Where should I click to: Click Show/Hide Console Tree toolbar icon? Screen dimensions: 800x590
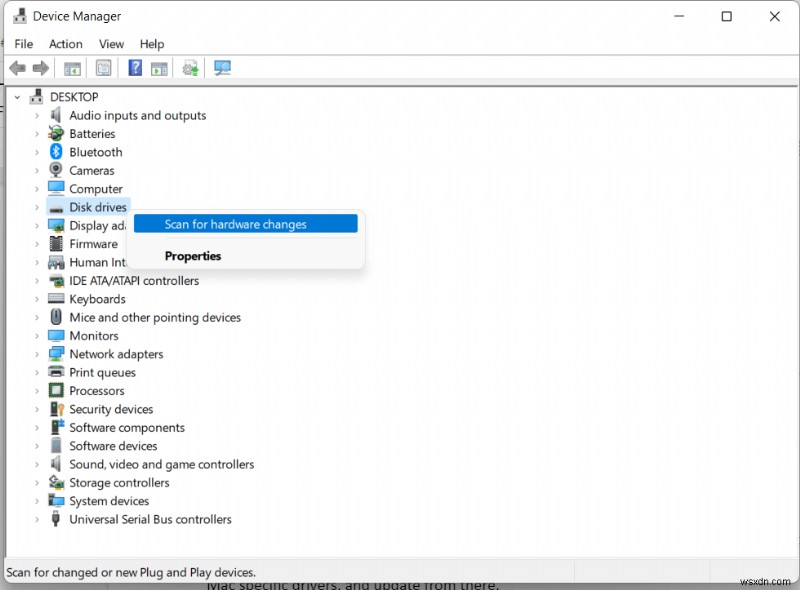point(72,68)
